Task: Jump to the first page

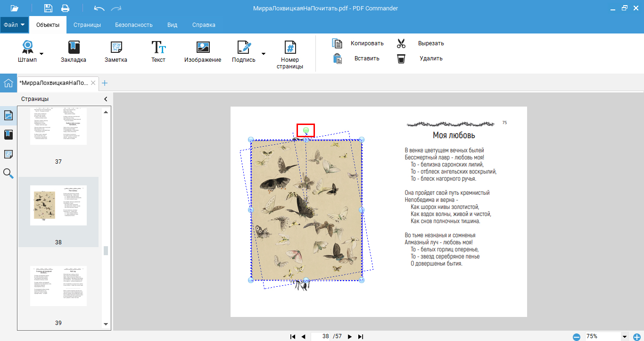Action: [293, 336]
